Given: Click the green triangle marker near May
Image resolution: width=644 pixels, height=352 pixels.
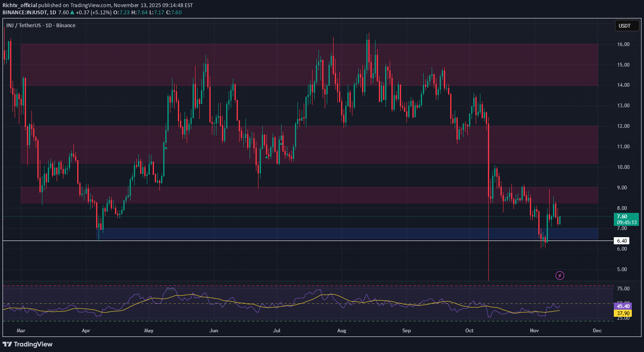Looking at the screenshot, I should click(166, 148).
